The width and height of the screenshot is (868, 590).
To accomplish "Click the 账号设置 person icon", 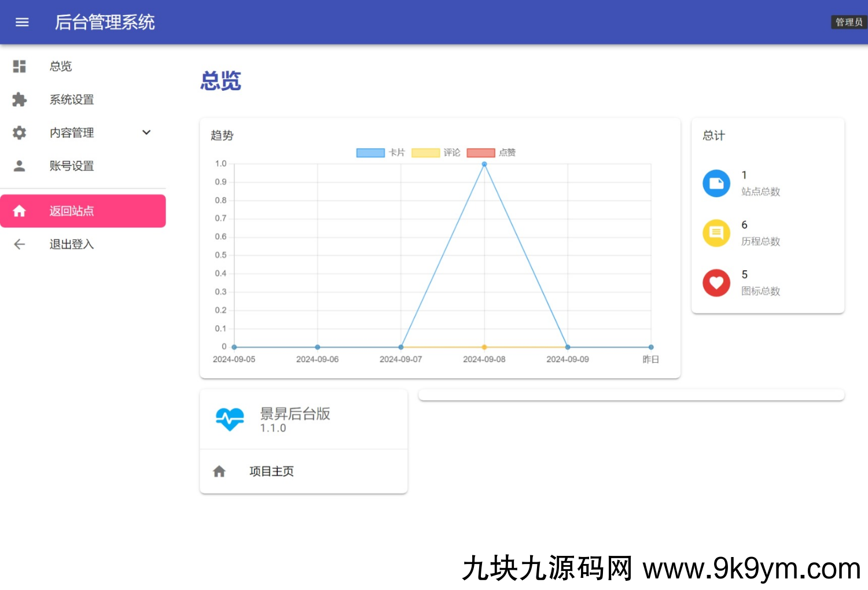I will tap(19, 166).
